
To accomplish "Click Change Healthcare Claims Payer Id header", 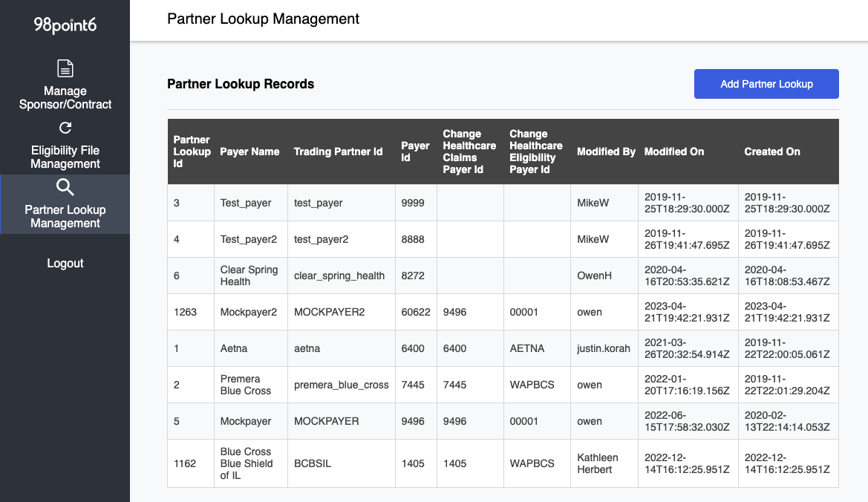I will click(x=469, y=151).
